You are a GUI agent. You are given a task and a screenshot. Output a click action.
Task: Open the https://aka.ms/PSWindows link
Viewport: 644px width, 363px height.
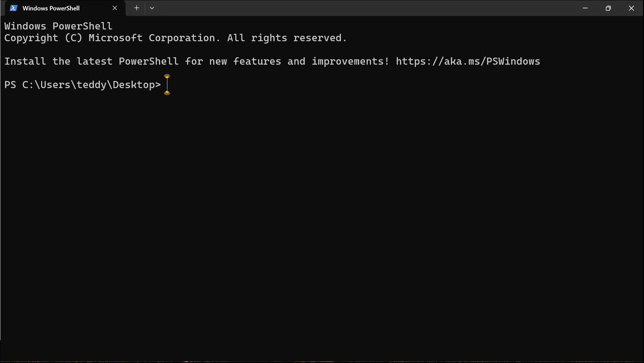[x=468, y=61]
